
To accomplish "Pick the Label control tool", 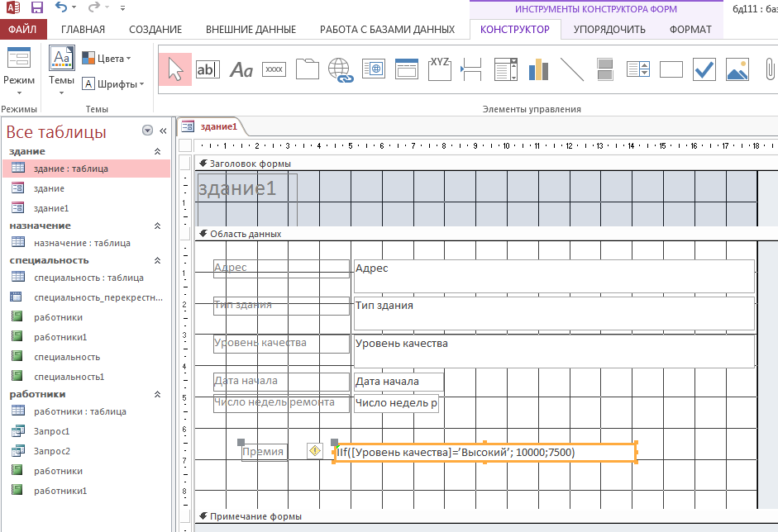I will pos(241,69).
